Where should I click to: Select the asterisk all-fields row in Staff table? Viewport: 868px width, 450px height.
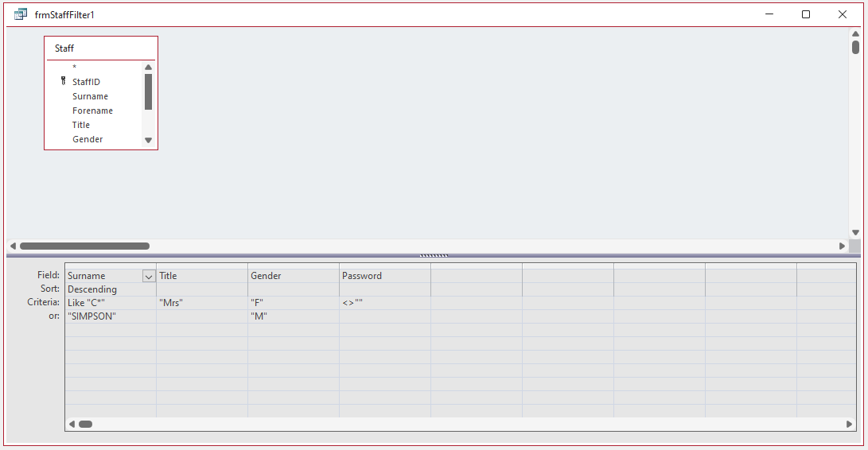(x=74, y=67)
